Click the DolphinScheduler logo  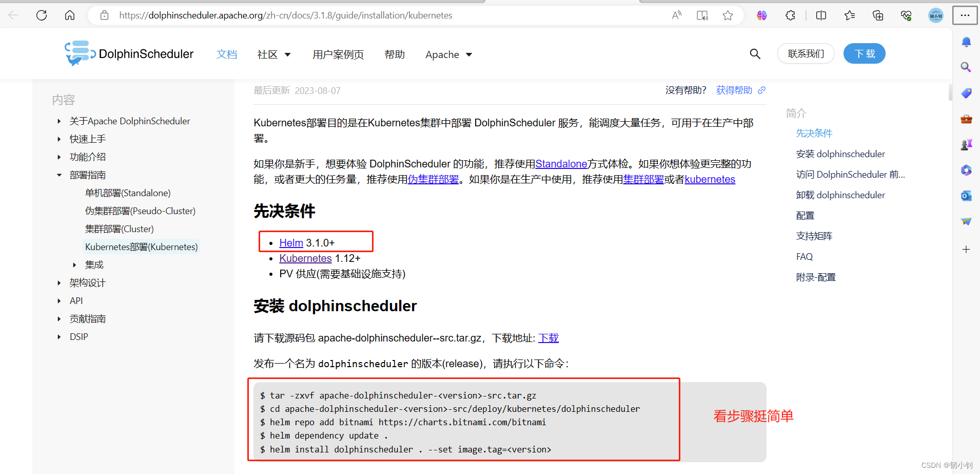129,53
